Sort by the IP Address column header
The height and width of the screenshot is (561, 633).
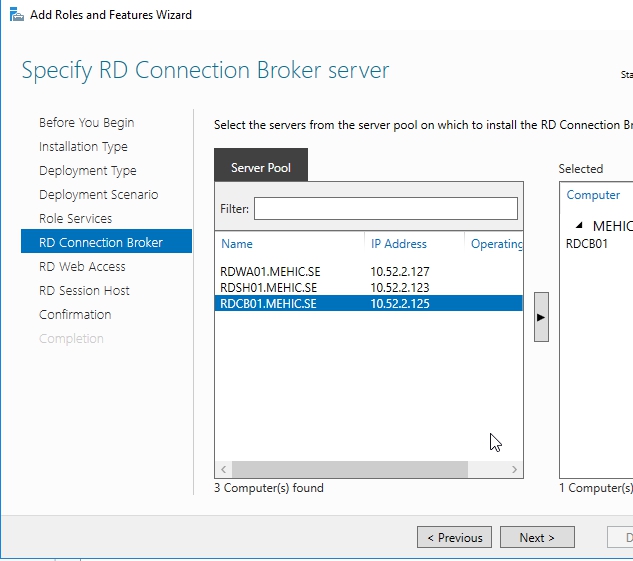398,244
